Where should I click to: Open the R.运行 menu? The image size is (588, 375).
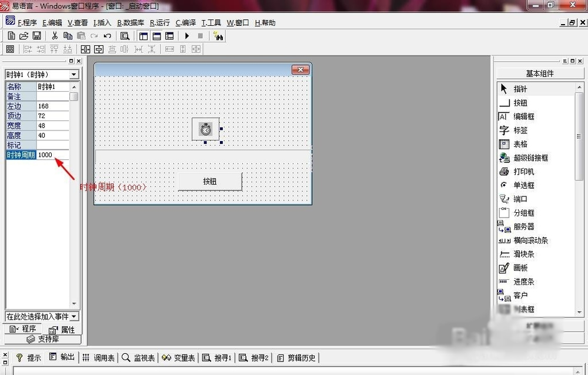(x=160, y=23)
